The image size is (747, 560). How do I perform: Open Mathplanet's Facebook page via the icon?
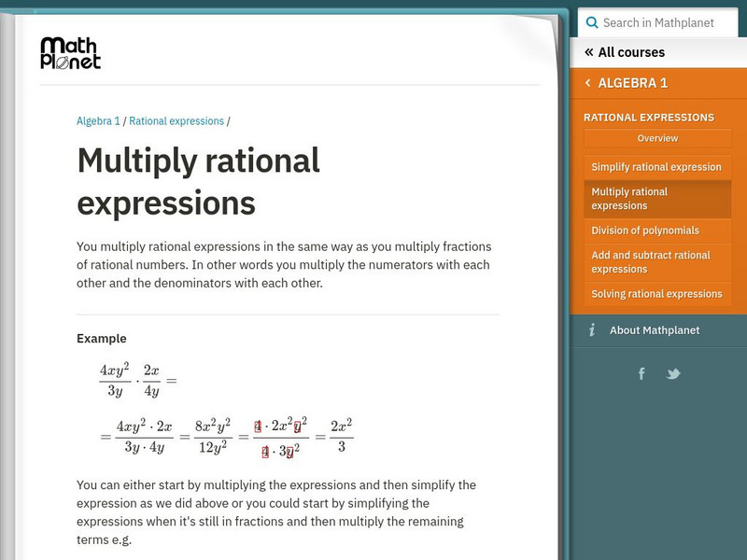tap(641, 373)
